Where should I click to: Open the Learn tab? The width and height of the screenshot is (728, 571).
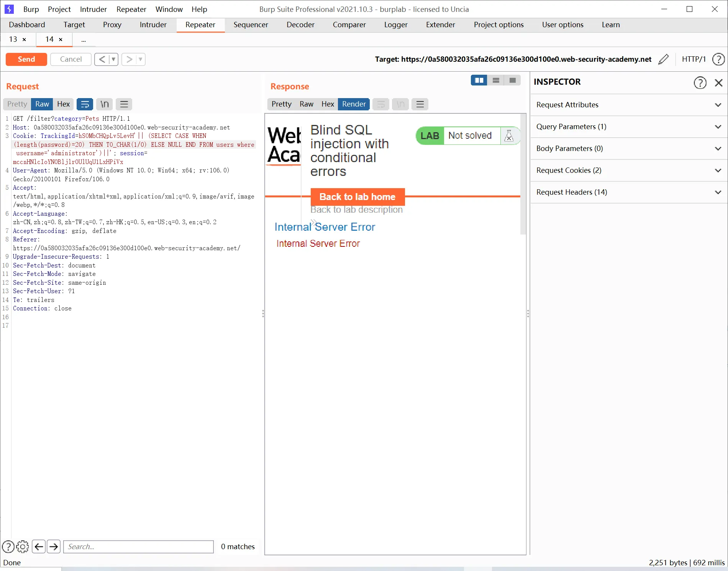pos(611,25)
